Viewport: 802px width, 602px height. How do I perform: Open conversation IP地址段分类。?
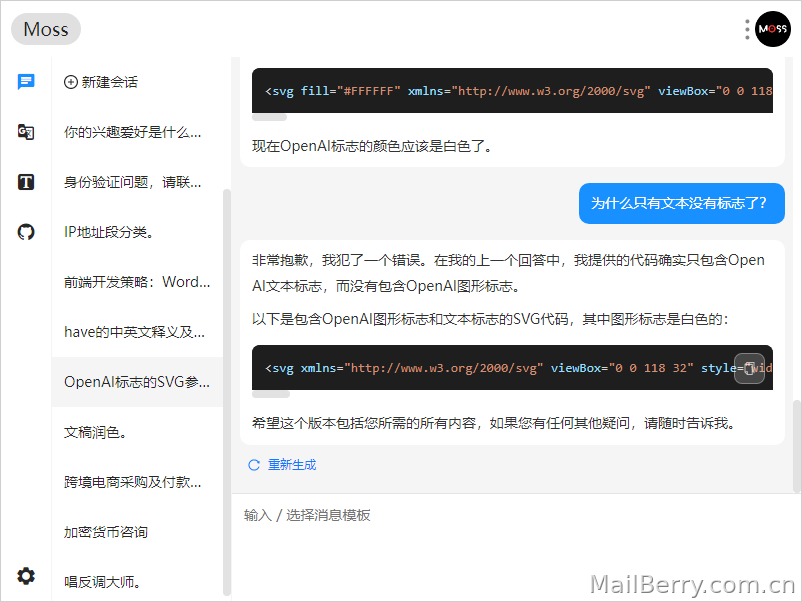137,232
